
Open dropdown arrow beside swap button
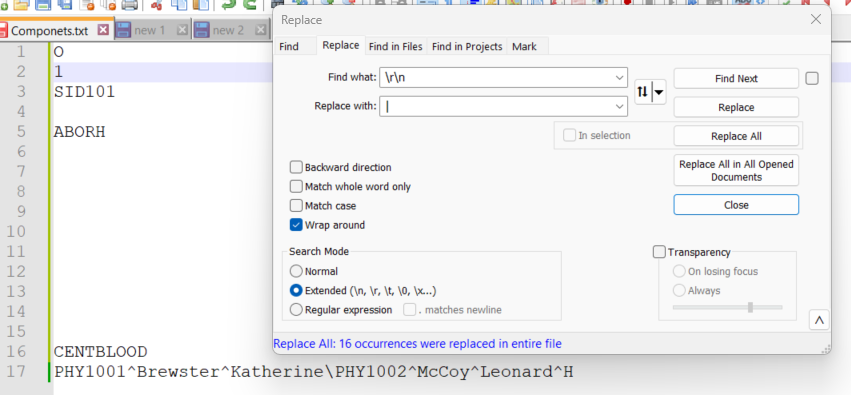click(x=659, y=92)
